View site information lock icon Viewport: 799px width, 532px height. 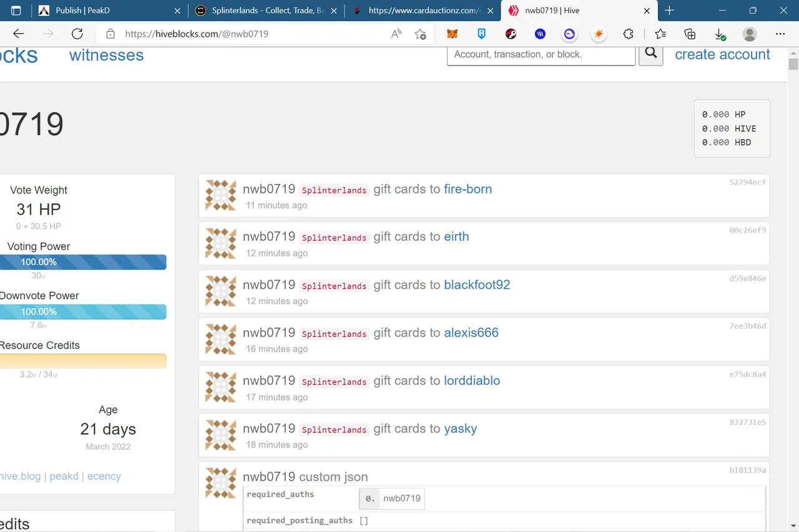pyautogui.click(x=110, y=34)
